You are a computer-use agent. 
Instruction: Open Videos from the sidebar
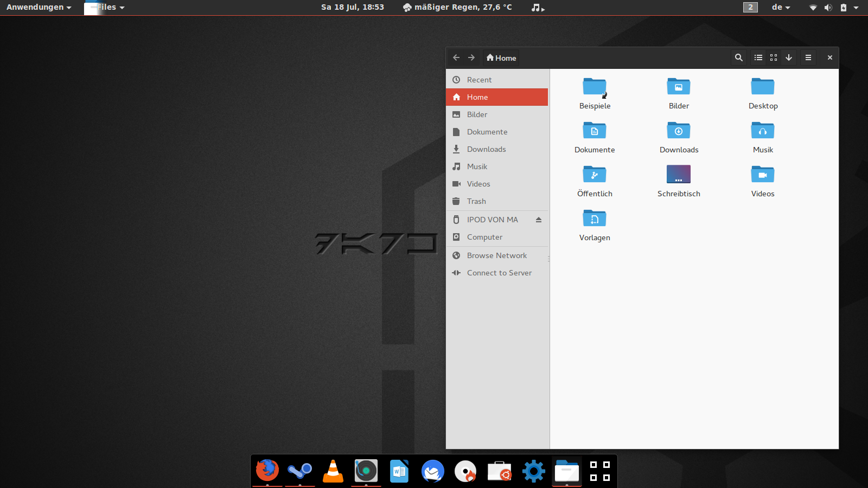pyautogui.click(x=497, y=184)
